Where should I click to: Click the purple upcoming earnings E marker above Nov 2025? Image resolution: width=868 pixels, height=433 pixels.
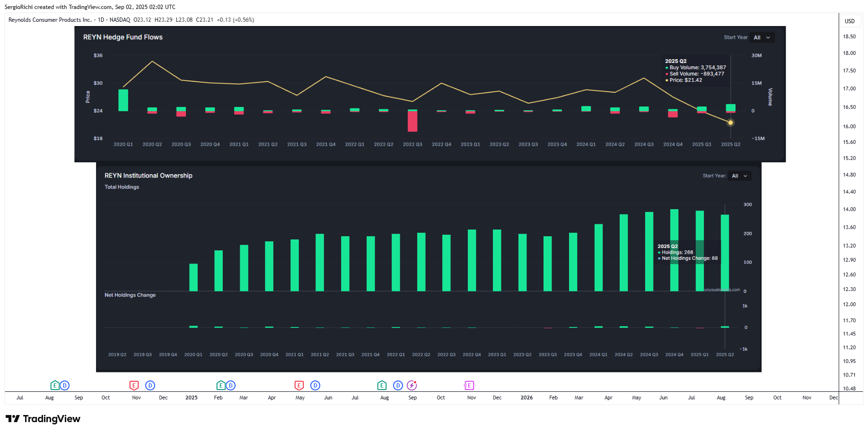click(469, 385)
